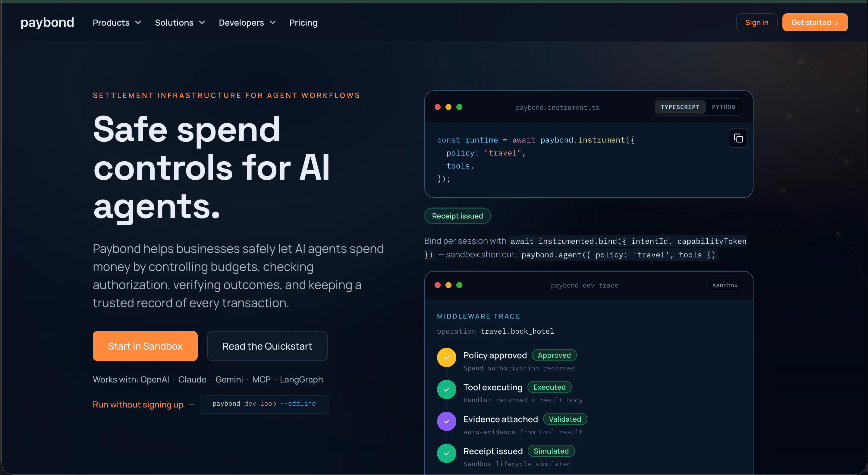868x475 pixels.
Task: Switch code sample to TypeScript
Action: 680,107
